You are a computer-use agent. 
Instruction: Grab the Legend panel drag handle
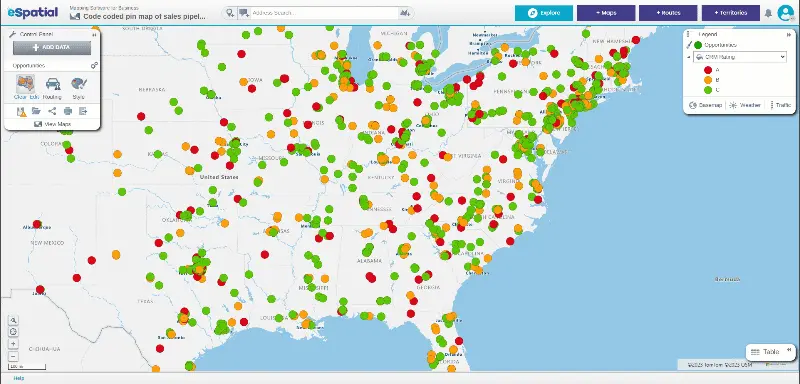pos(688,35)
